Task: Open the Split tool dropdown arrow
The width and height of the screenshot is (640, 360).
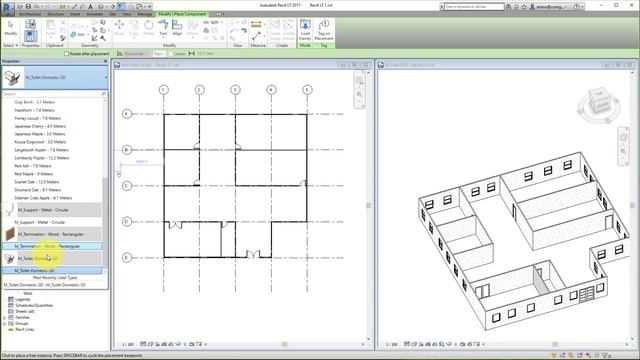Action: tap(222, 22)
